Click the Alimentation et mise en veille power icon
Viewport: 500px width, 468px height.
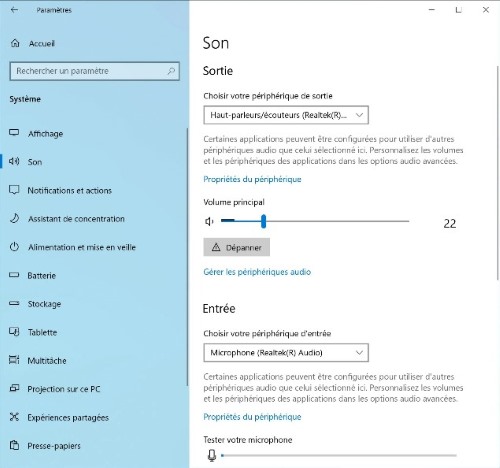click(14, 247)
